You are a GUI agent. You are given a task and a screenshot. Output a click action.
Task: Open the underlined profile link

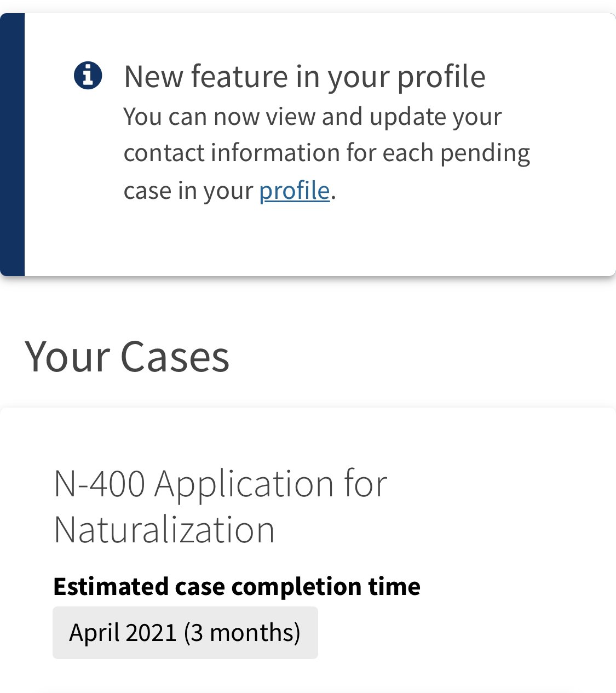[x=295, y=191]
